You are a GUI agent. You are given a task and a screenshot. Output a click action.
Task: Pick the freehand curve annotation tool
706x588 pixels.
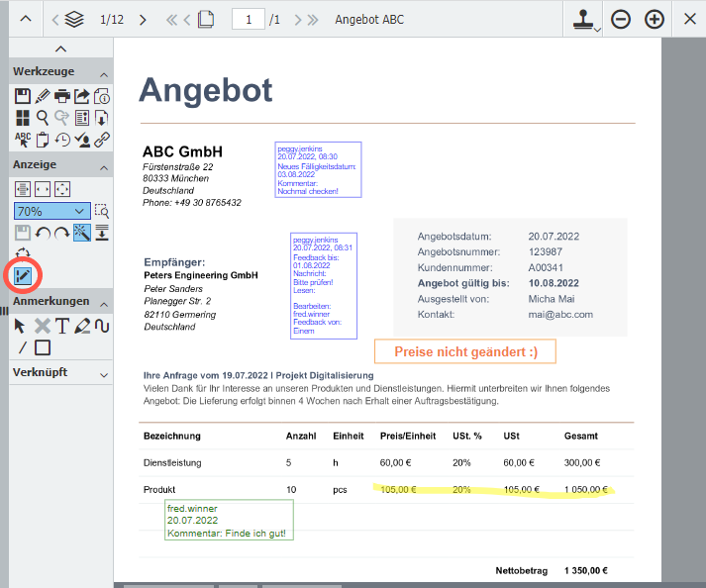[x=101, y=326]
